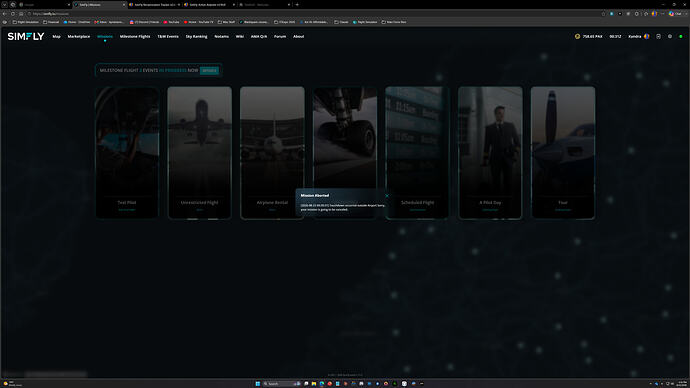Image resolution: width=690 pixels, height=388 pixels.
Task: Click the Zulu time clock in header
Action: coord(615,37)
